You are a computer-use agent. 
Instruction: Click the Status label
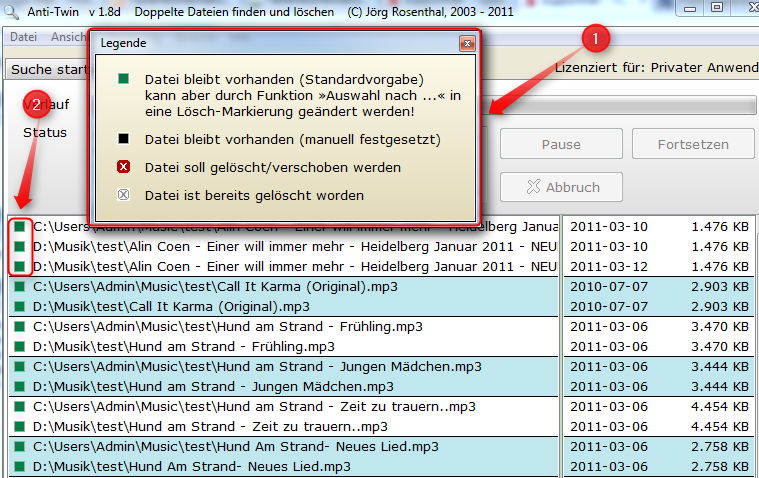(45, 133)
